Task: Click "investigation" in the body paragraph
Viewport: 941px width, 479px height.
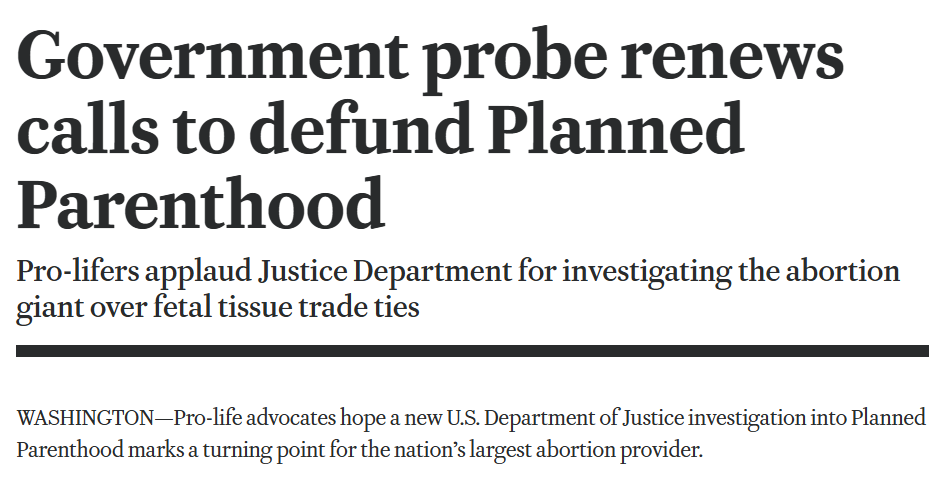Action: click(737, 417)
